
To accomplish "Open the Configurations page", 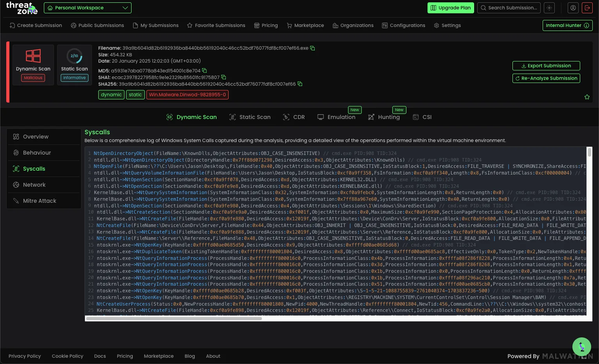I will 404,25.
